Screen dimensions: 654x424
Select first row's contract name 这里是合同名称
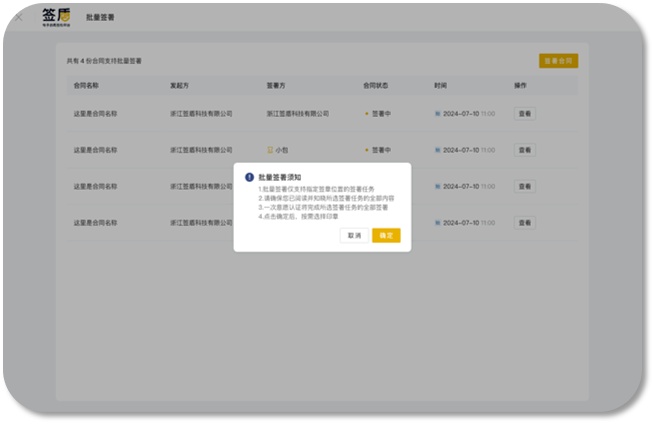click(x=95, y=114)
